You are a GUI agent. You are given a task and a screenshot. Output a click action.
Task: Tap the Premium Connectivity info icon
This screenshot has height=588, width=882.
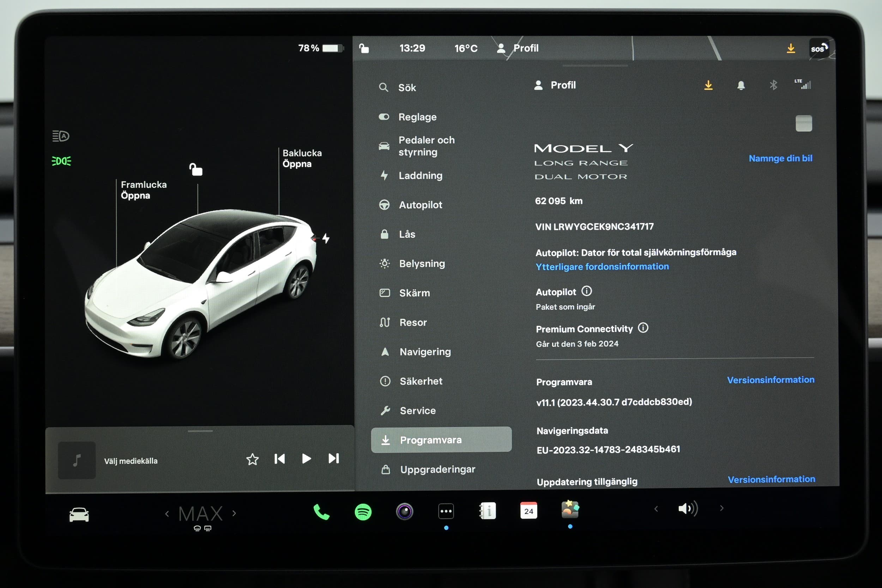643,328
